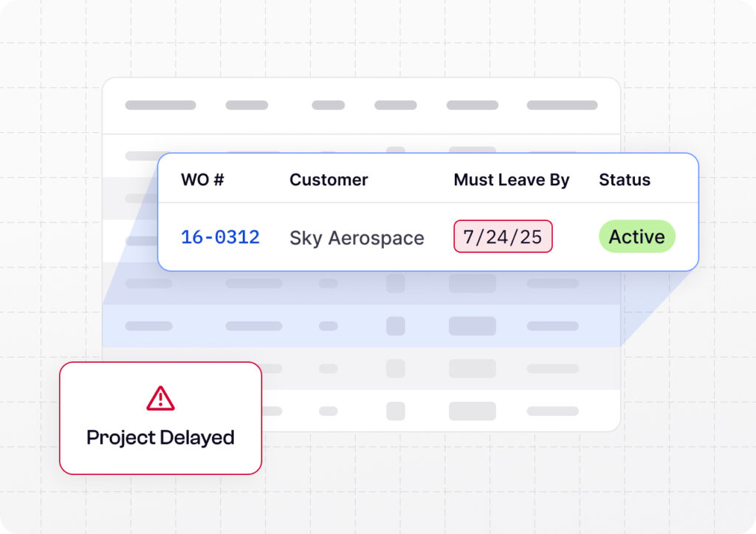Click wide rounded placeholder in bottom table row
The image size is (756, 534).
pos(472,411)
